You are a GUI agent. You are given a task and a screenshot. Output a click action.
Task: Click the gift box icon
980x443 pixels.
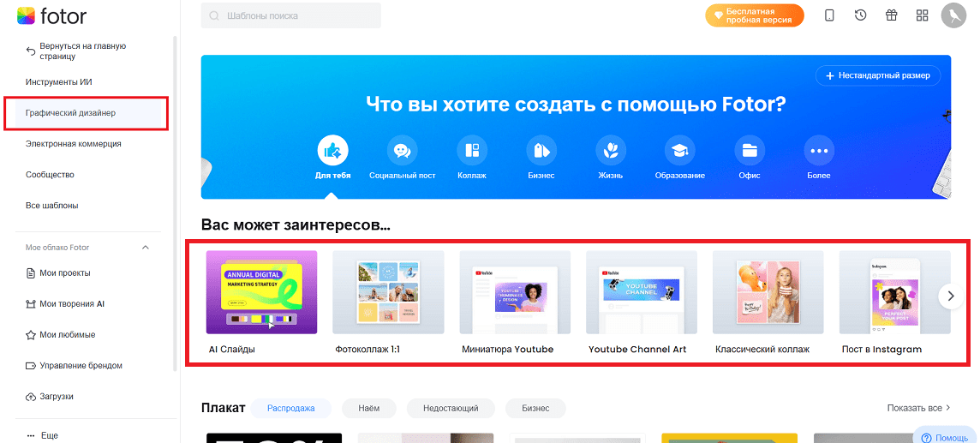tap(891, 15)
